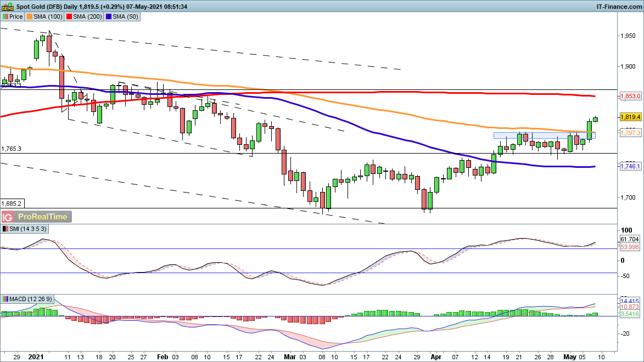
Task: Select the SMA (50) indicator label
Action: 124,16
